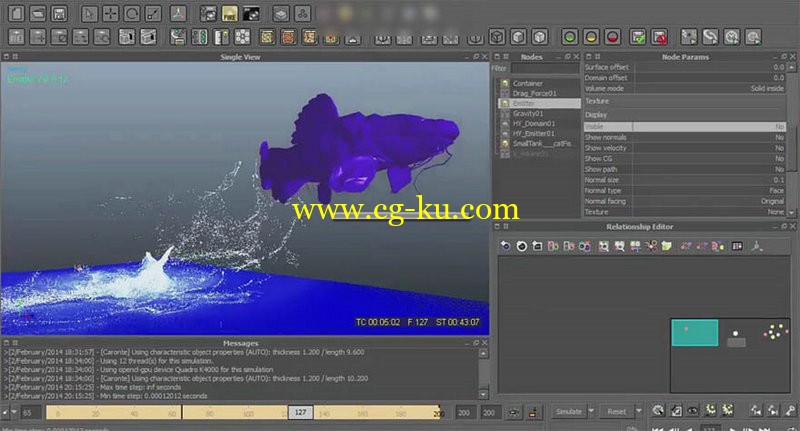
Task: Select the arrow Select tool
Action: click(x=89, y=14)
